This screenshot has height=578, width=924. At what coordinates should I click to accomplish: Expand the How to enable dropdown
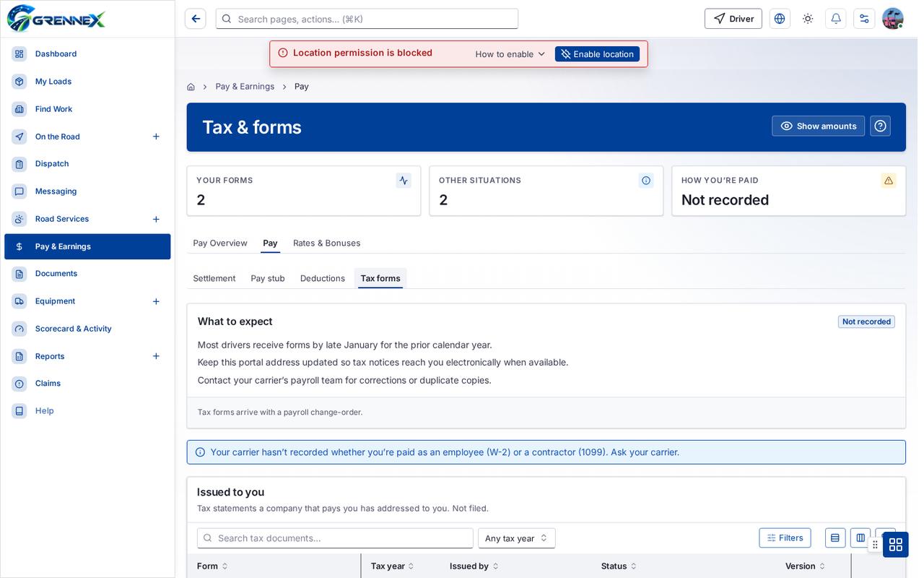pos(510,54)
